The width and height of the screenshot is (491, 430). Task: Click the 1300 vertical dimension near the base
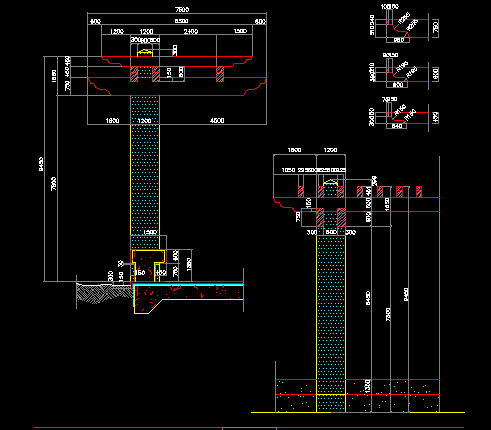pos(367,386)
